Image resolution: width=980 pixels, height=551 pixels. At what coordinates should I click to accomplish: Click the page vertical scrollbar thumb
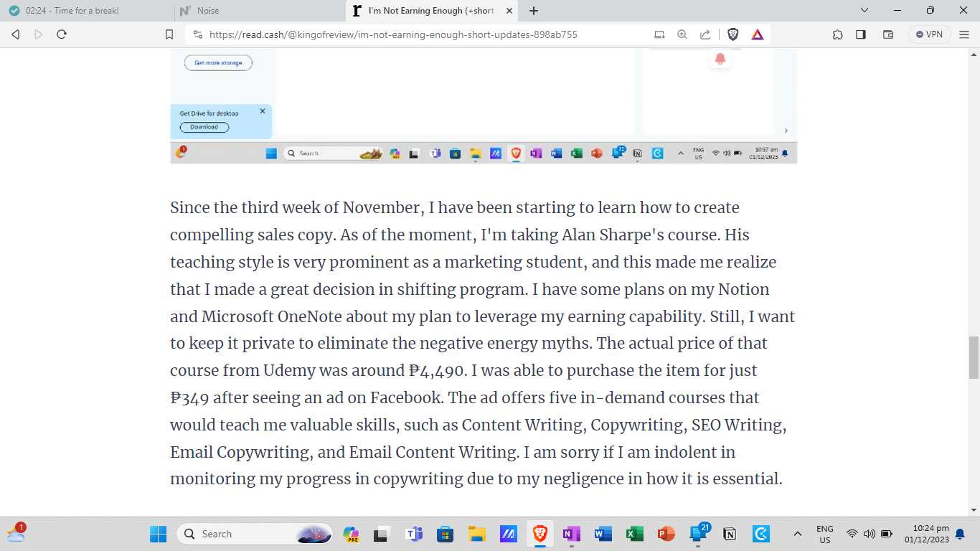pos(974,357)
